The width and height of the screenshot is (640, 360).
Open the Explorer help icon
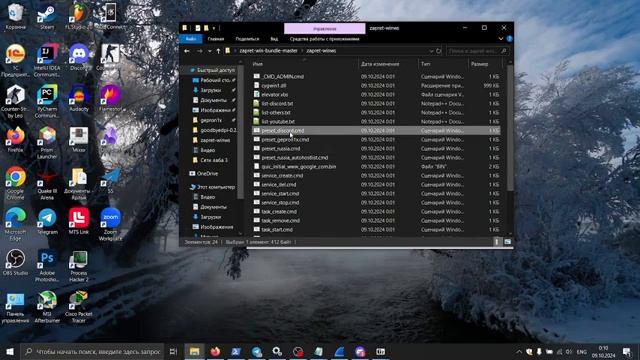point(509,39)
